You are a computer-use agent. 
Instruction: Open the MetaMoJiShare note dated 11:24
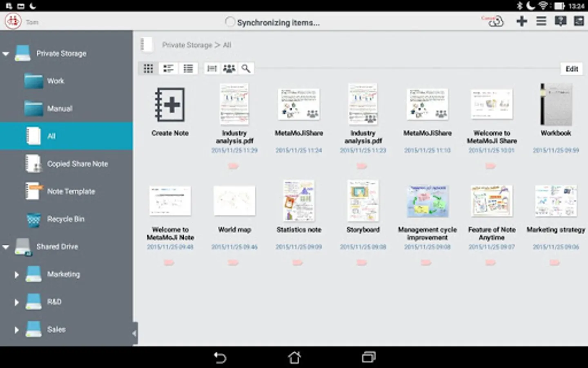point(299,104)
